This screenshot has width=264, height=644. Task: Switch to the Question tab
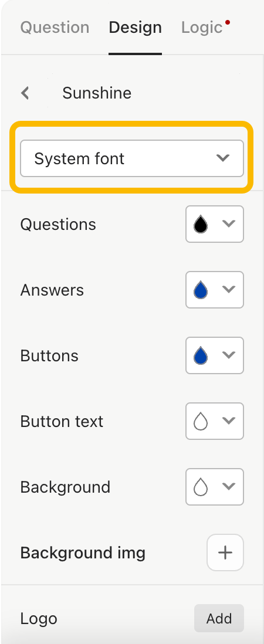point(55,28)
